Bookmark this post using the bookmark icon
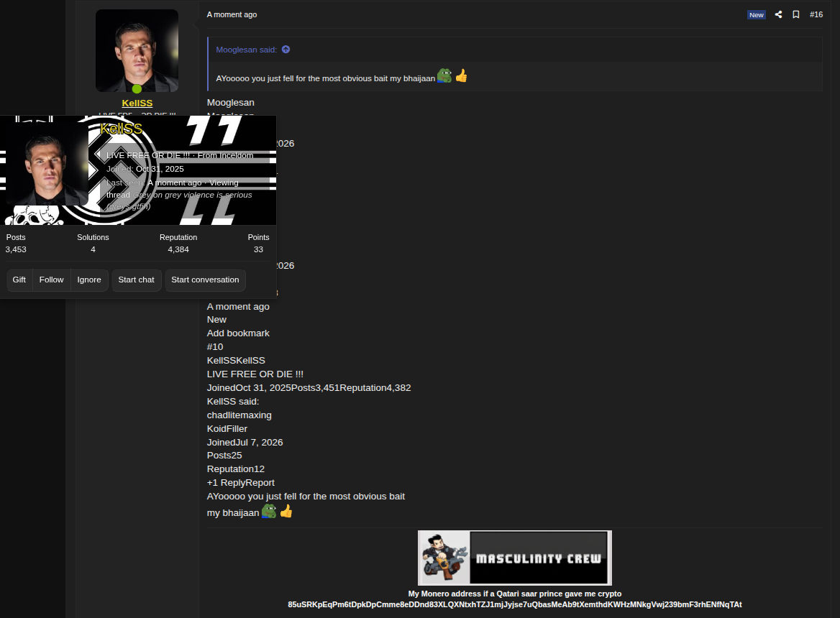 point(796,14)
